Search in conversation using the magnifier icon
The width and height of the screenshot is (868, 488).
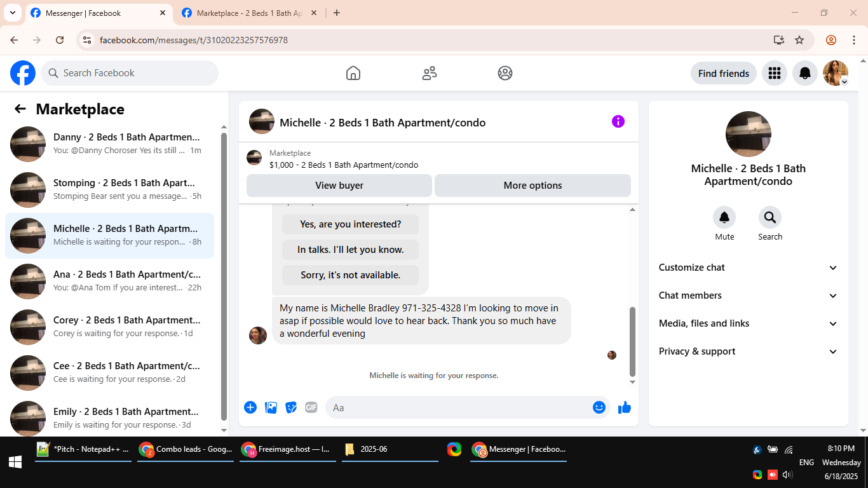(x=770, y=218)
